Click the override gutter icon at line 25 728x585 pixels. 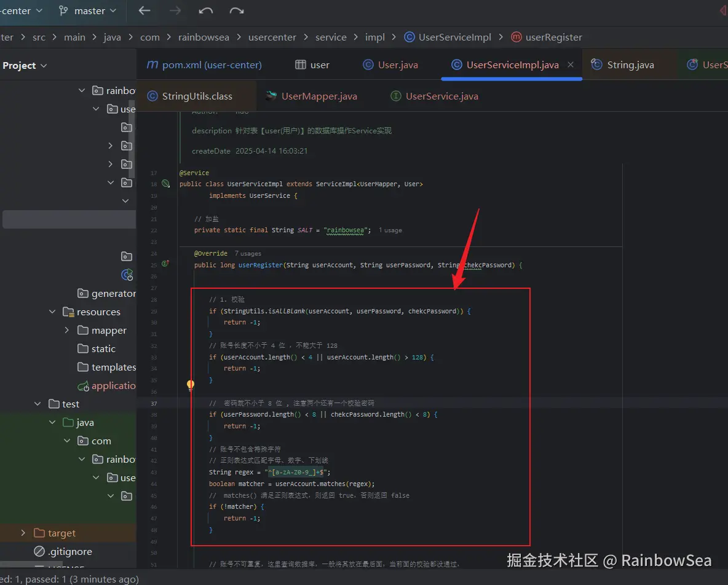click(165, 264)
